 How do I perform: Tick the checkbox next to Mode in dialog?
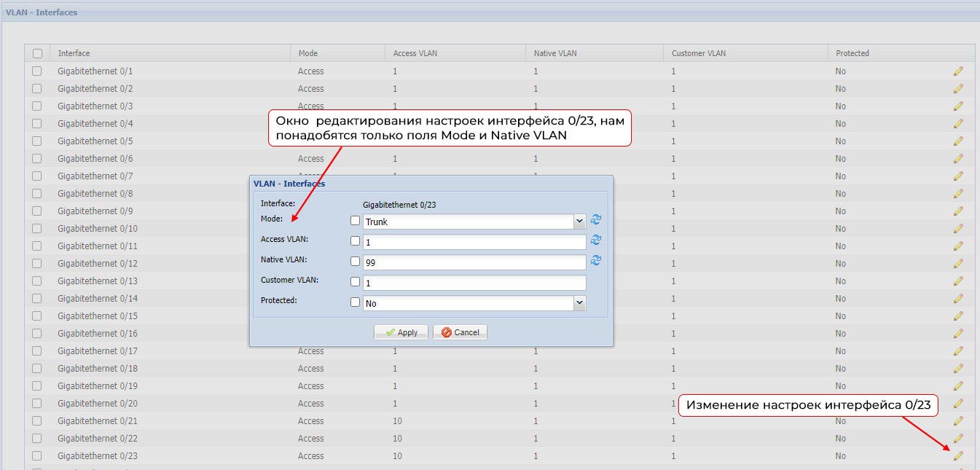[x=356, y=221]
